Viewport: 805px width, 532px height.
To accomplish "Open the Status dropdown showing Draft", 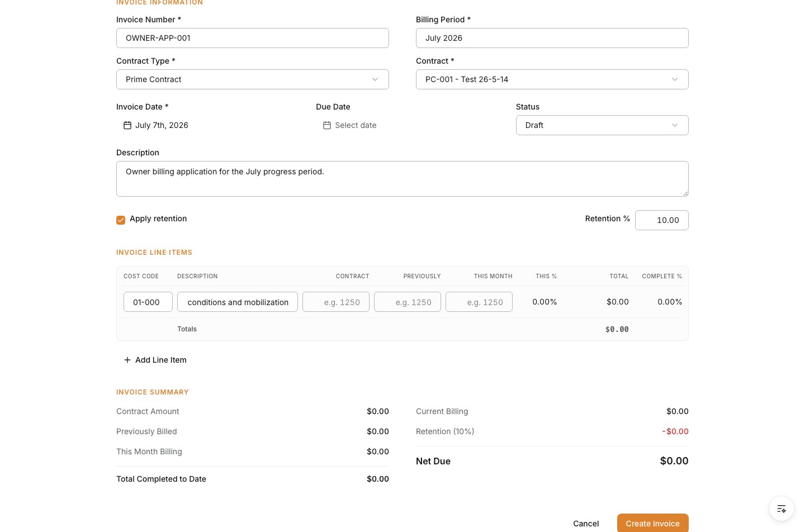I will 602,125.
